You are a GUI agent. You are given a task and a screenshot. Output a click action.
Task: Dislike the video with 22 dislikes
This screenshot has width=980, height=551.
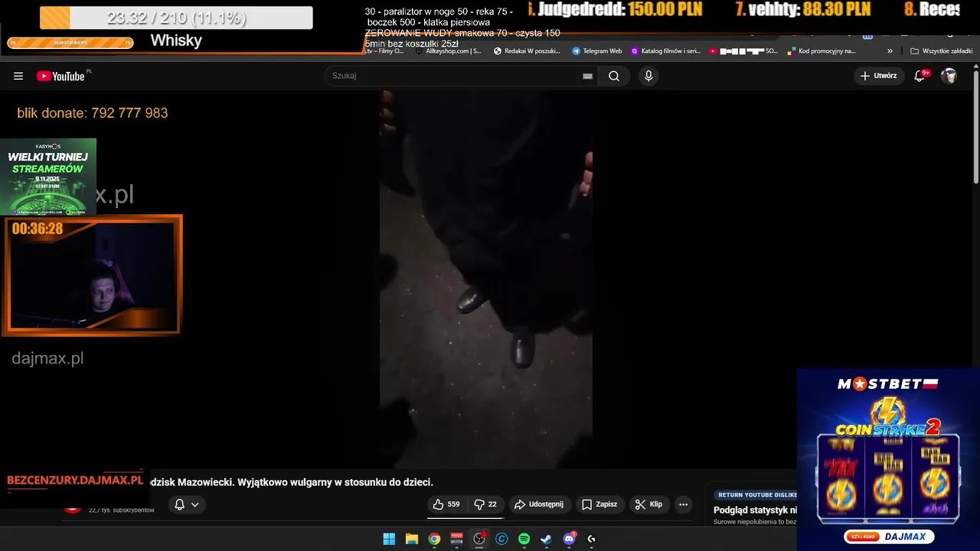coord(485,504)
